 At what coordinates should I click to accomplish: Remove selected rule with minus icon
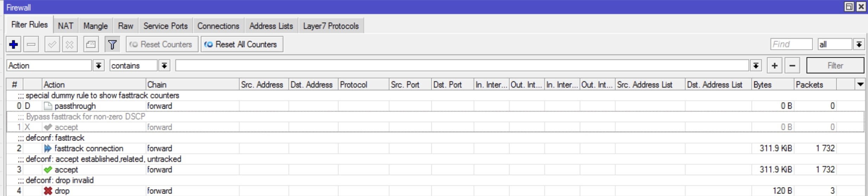coord(31,44)
